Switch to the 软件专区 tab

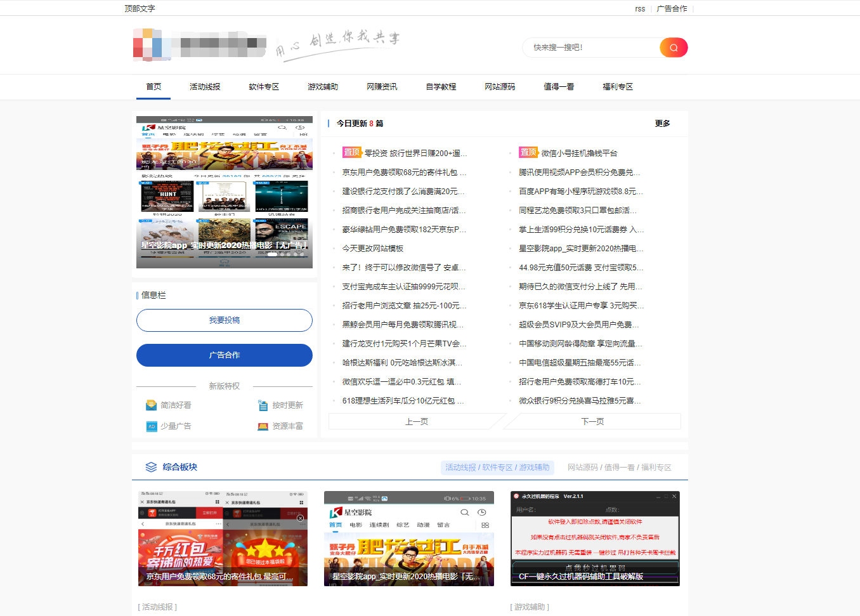point(264,86)
